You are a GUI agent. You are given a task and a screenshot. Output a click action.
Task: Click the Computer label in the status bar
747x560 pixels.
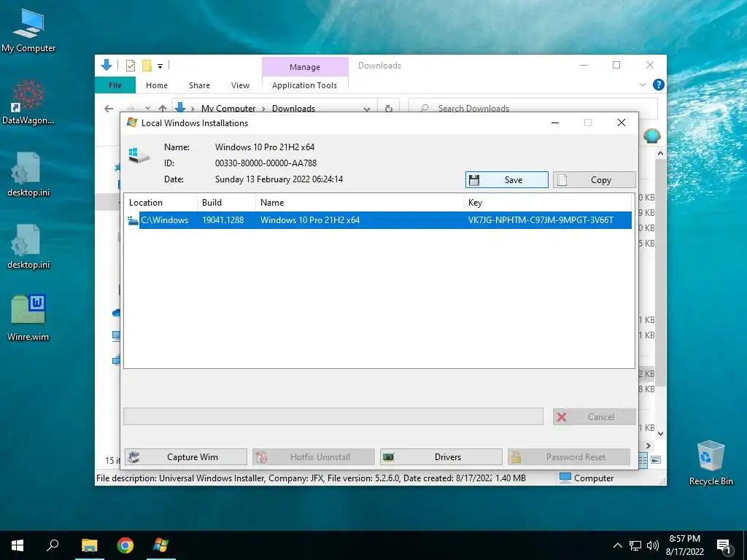tap(594, 478)
